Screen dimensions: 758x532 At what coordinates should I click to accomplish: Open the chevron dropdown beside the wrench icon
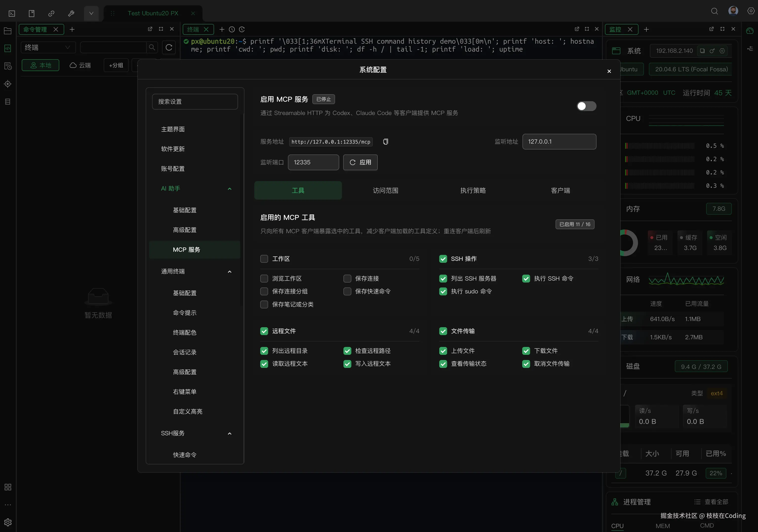click(91, 14)
